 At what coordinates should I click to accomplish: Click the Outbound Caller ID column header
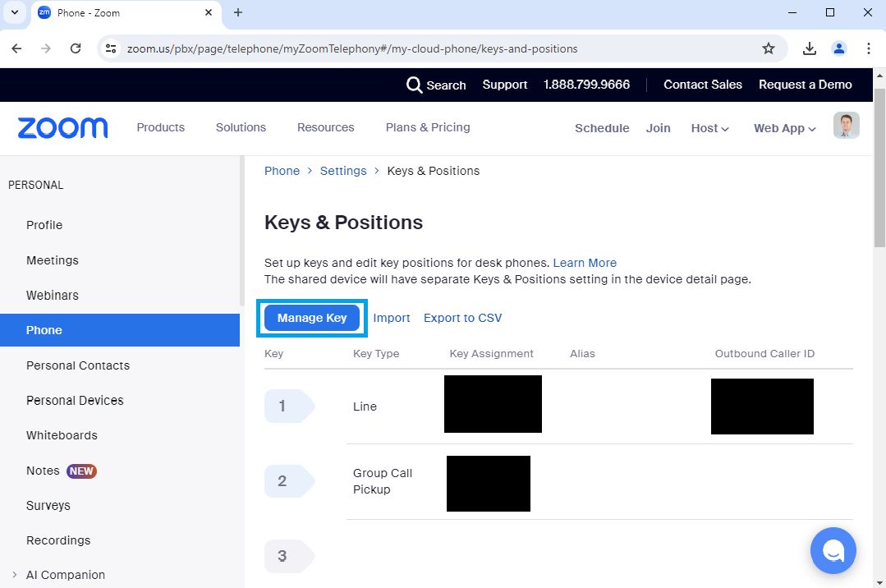[764, 353]
